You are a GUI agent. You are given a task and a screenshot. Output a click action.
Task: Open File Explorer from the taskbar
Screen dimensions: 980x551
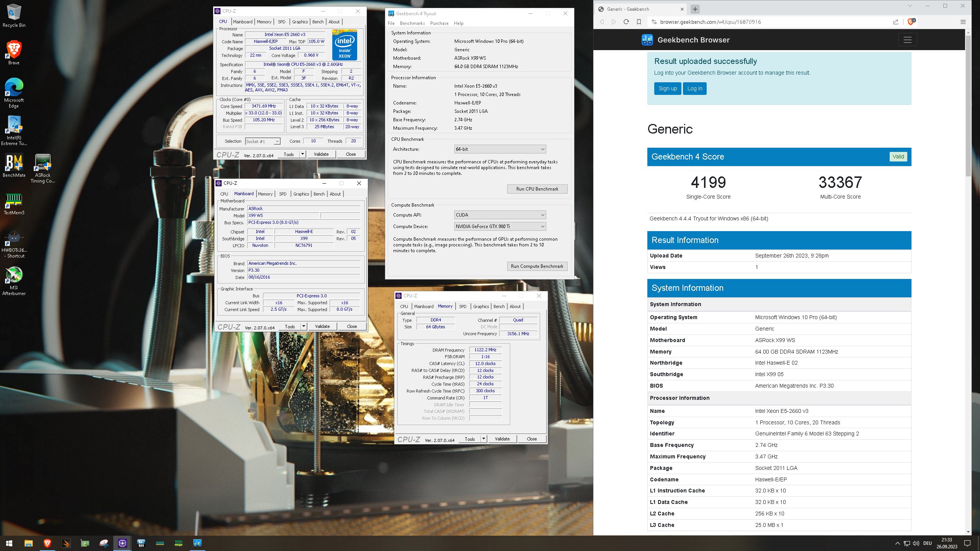pos(28,543)
